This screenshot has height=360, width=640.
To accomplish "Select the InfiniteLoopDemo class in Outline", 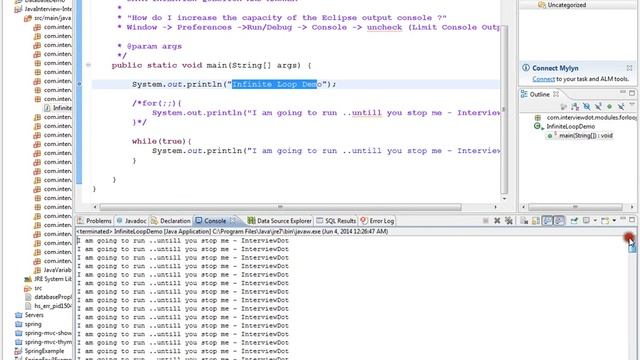I will tap(565, 127).
